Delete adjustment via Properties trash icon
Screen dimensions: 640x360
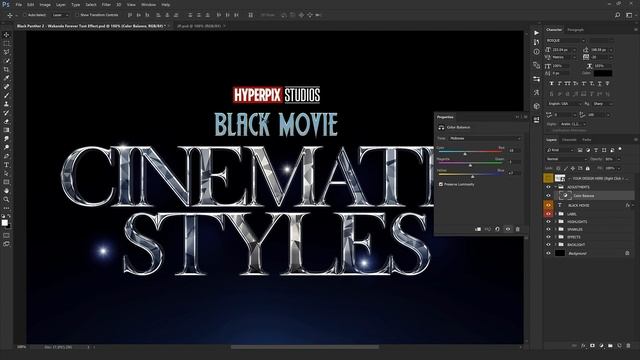tap(518, 229)
